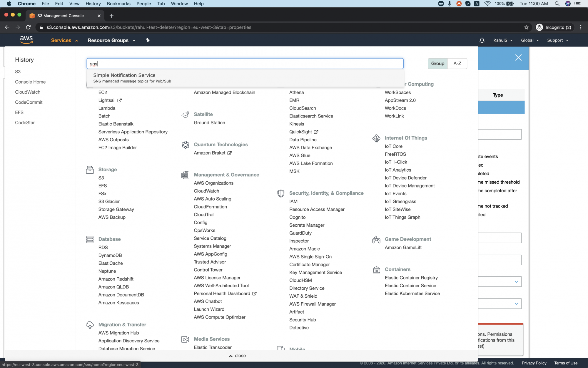
Task: Click the Satellite category icon
Action: point(185,115)
